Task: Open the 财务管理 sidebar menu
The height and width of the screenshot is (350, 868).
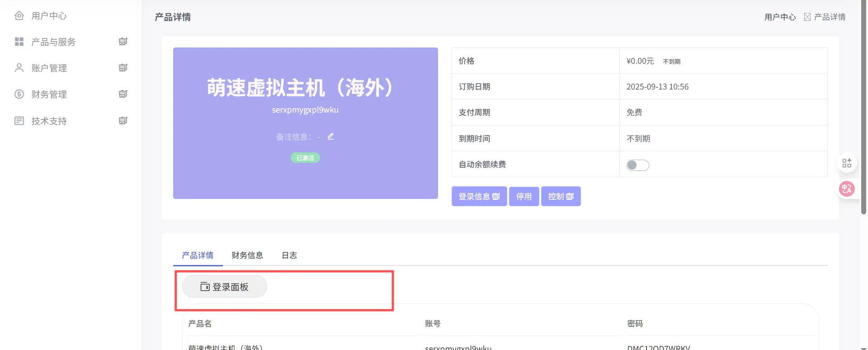Action: point(49,95)
